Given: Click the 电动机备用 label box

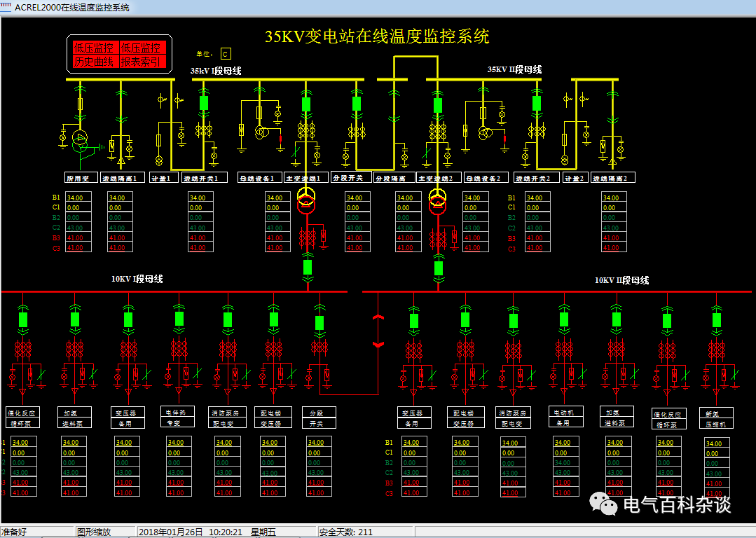Looking at the screenshot, I should (x=566, y=417).
